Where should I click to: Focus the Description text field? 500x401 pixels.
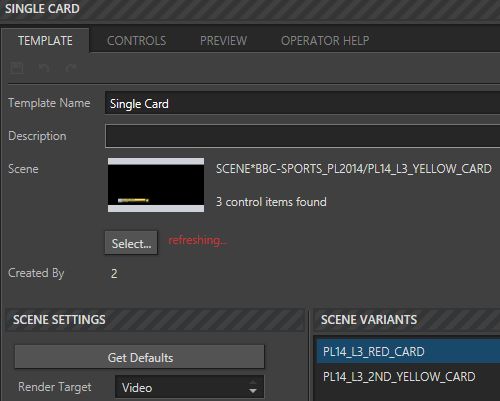click(302, 136)
